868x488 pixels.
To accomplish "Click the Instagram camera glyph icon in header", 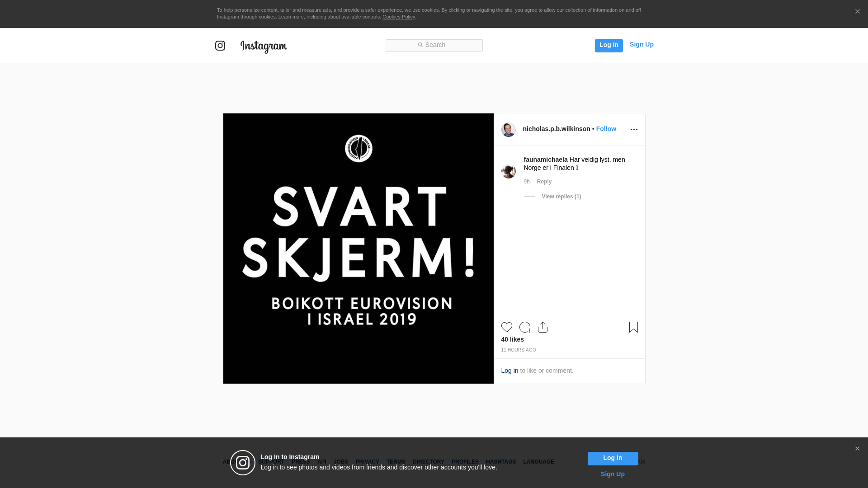I will pos(220,46).
